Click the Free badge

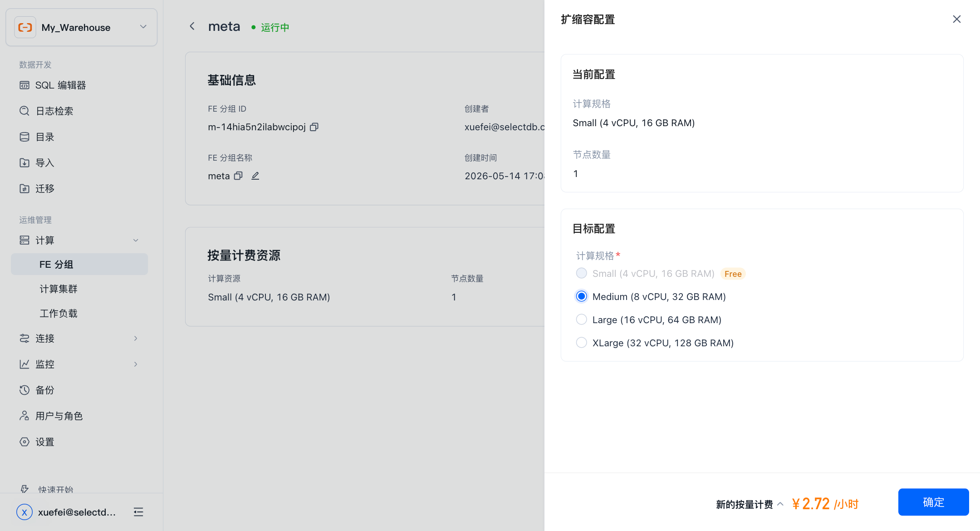coord(733,274)
